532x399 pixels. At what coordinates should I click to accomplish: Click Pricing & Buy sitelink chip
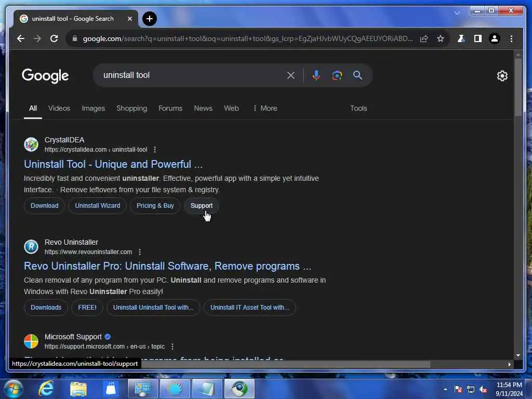click(x=155, y=206)
